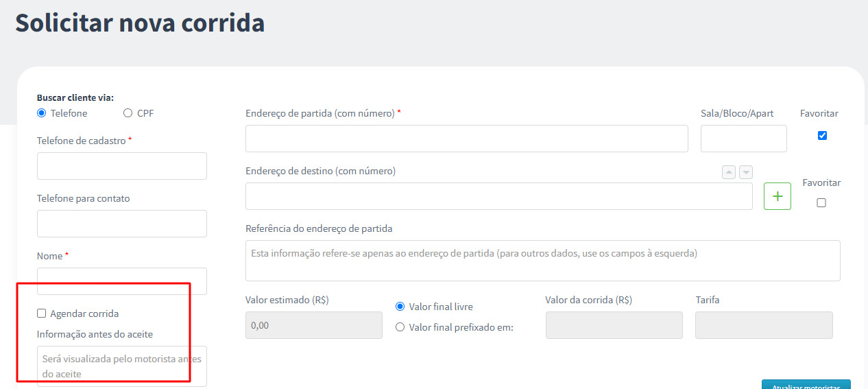Click the Telefone de cadastro field
The height and width of the screenshot is (389, 868).
pos(122,166)
